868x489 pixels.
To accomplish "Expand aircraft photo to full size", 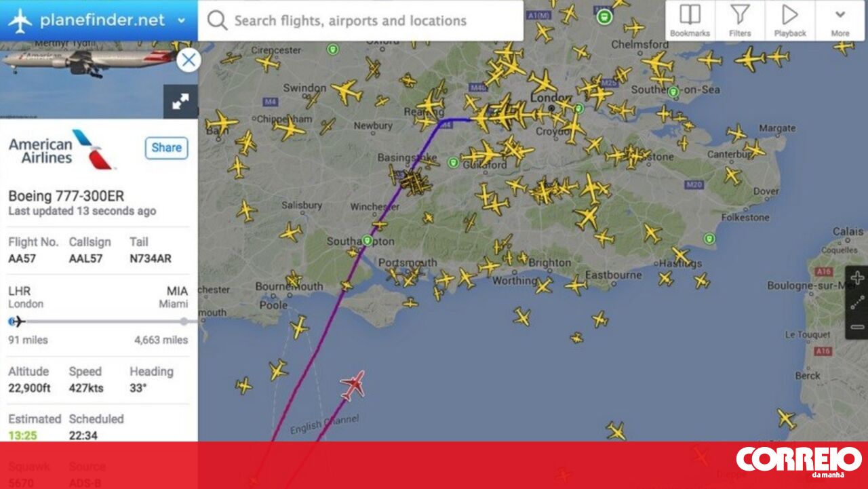I will click(x=180, y=102).
